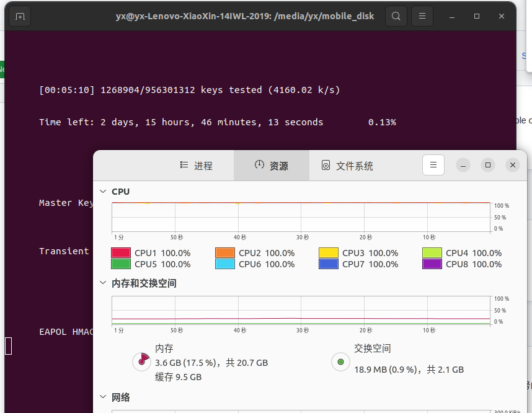
Task: Change CPU2 orange color swatch
Action: [225, 253]
